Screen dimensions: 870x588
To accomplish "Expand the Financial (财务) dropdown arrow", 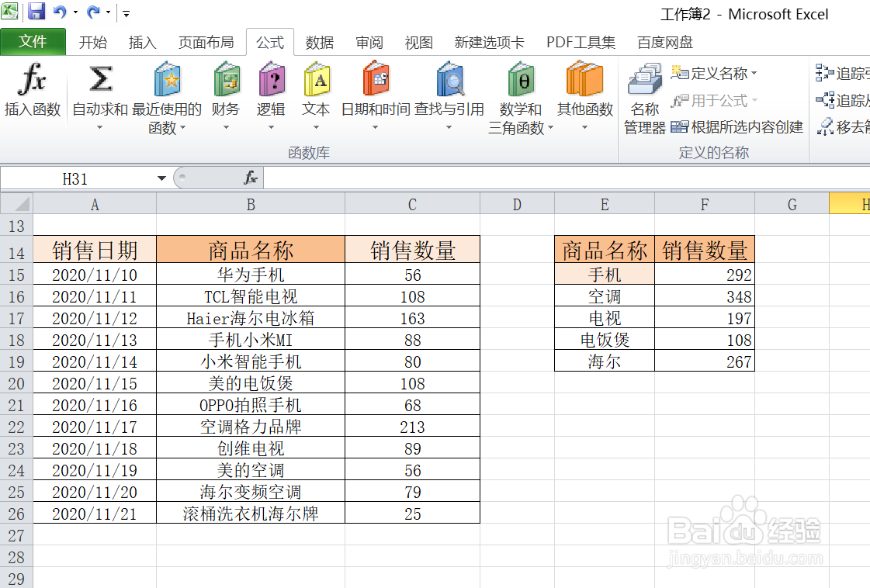I will tap(226, 127).
